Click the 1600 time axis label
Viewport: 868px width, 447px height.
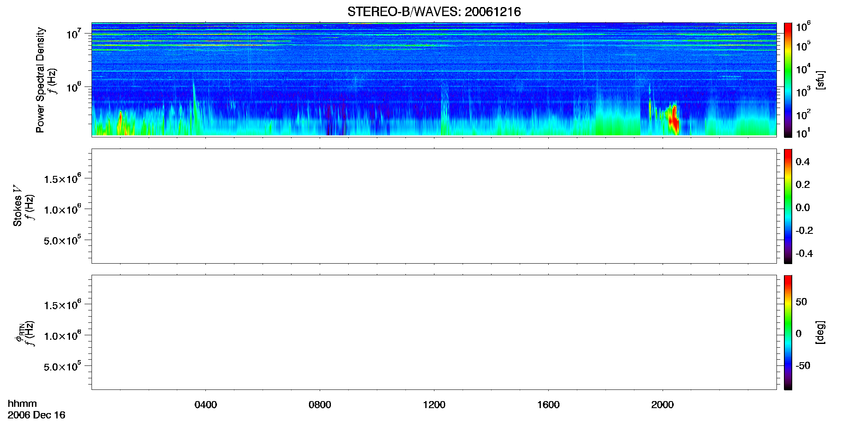pyautogui.click(x=548, y=405)
